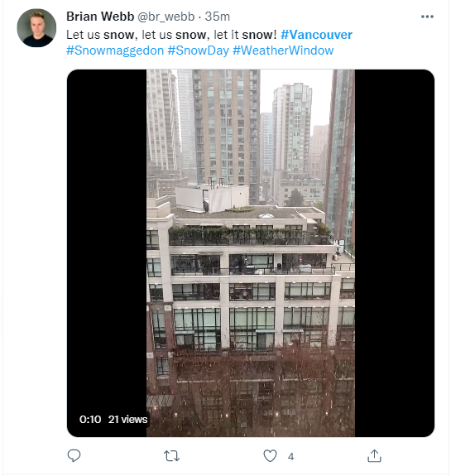Like the tweet with the heart icon
The image size is (451, 476).
point(270,455)
